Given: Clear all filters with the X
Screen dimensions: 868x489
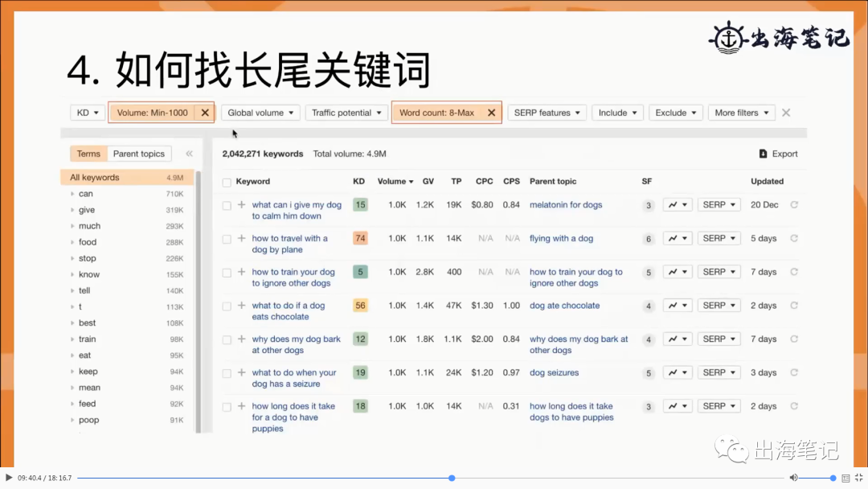Looking at the screenshot, I should (786, 113).
